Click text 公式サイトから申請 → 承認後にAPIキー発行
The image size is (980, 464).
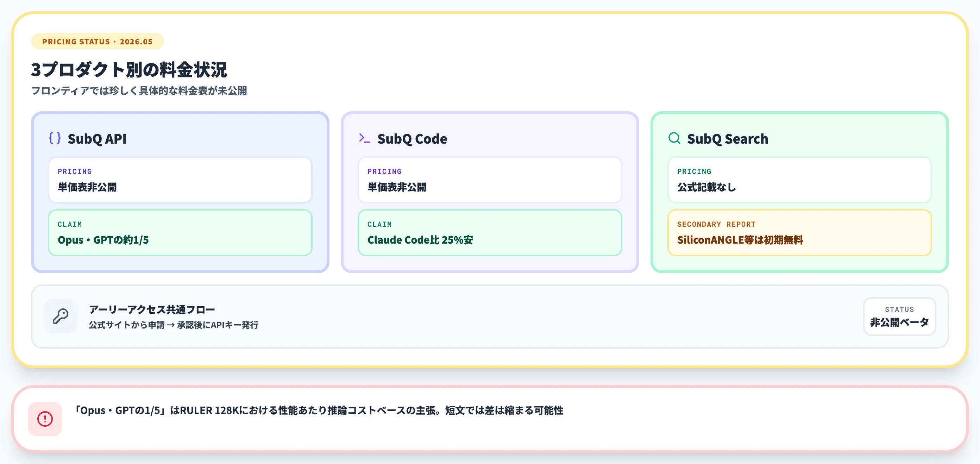click(174, 325)
